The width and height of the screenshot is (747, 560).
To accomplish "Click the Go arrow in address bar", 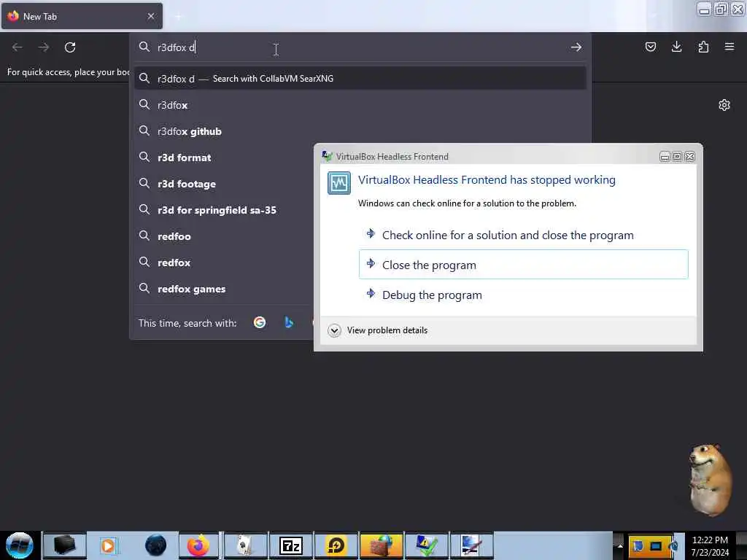I will [576, 47].
